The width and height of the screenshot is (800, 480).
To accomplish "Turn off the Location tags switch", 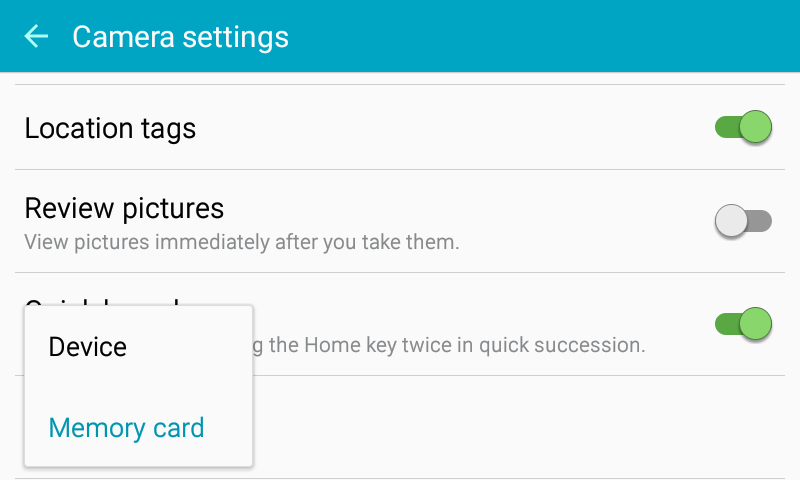I will (x=743, y=127).
